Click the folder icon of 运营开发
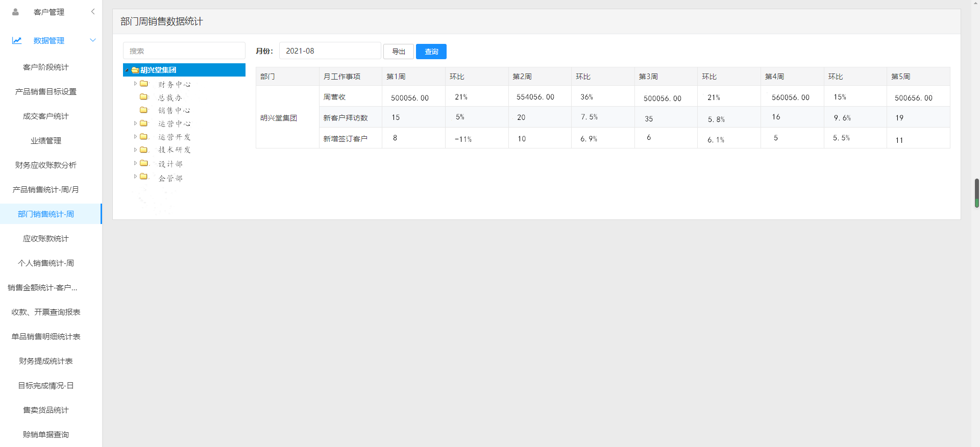The image size is (980, 447). 144,136
